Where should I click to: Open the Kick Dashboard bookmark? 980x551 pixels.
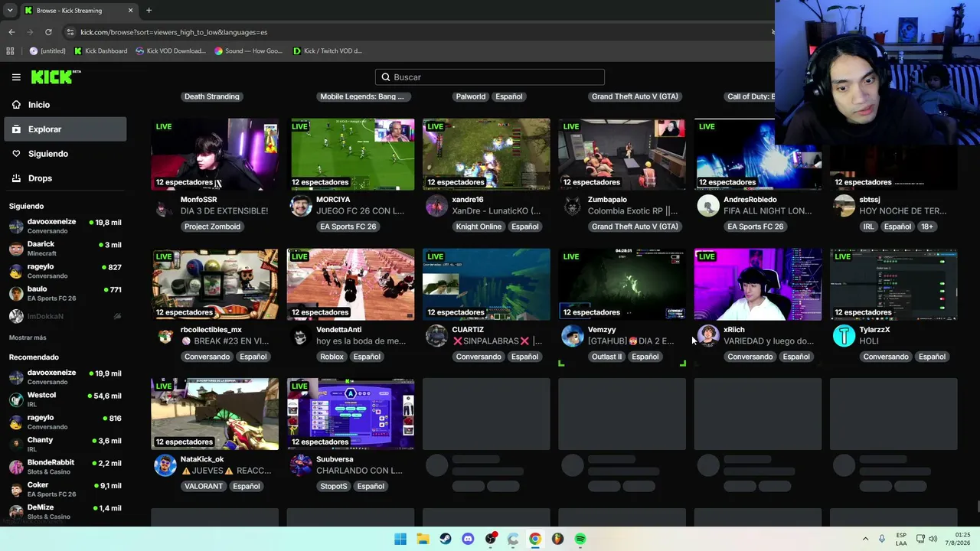[100, 51]
